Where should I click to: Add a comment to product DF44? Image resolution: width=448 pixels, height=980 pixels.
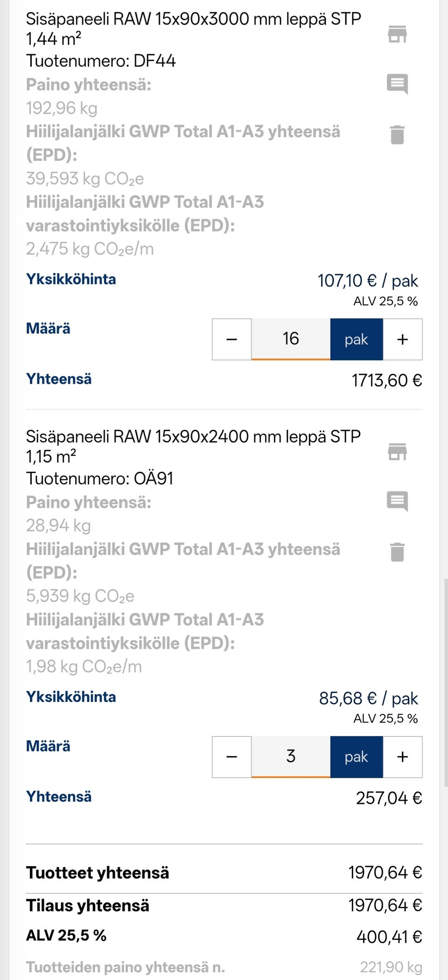click(x=397, y=84)
